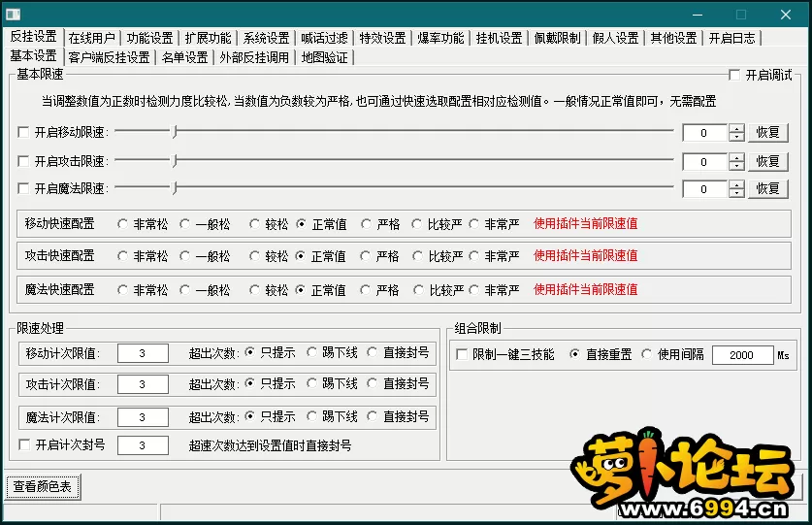Increase 魔法限速 value with up arrow
Screen dimensions: 812x525
(x=736, y=185)
